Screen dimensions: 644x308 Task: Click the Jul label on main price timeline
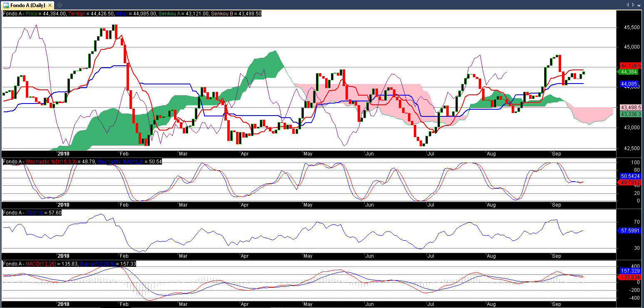pos(430,153)
